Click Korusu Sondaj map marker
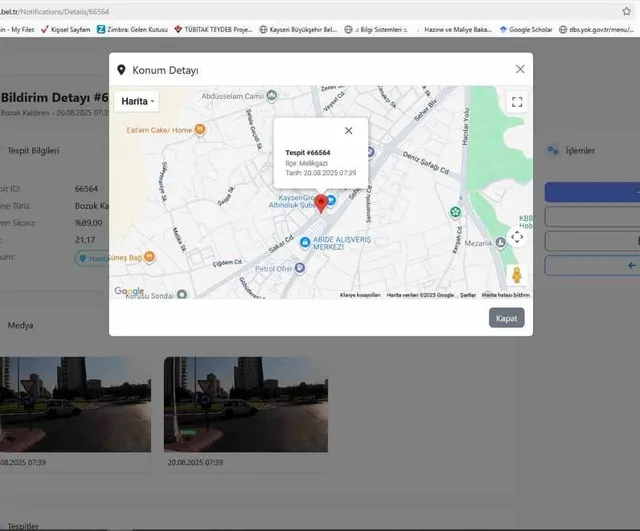Screen dimensions: 640x531 click(x=182, y=294)
